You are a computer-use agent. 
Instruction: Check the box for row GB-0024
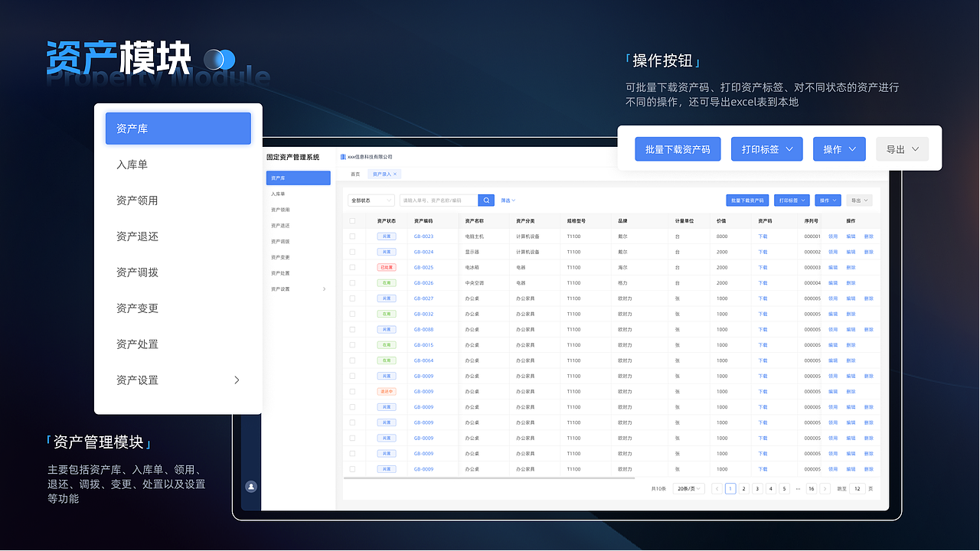pos(352,252)
